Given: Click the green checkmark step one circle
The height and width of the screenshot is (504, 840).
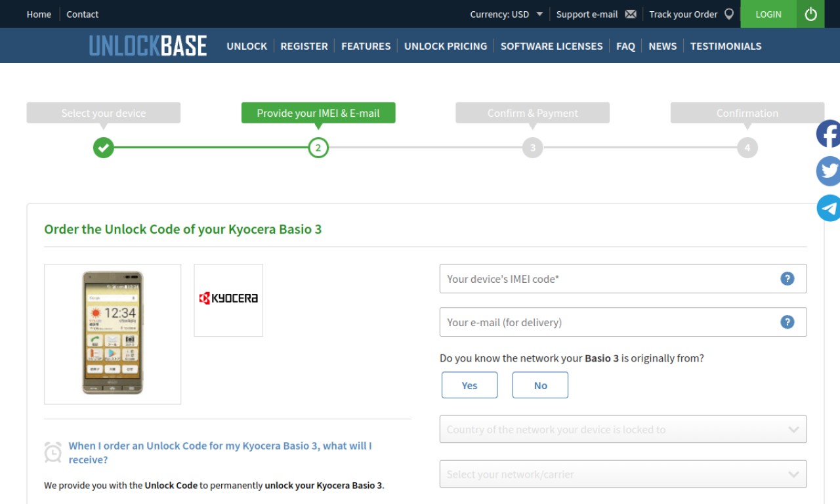Looking at the screenshot, I should [x=104, y=148].
